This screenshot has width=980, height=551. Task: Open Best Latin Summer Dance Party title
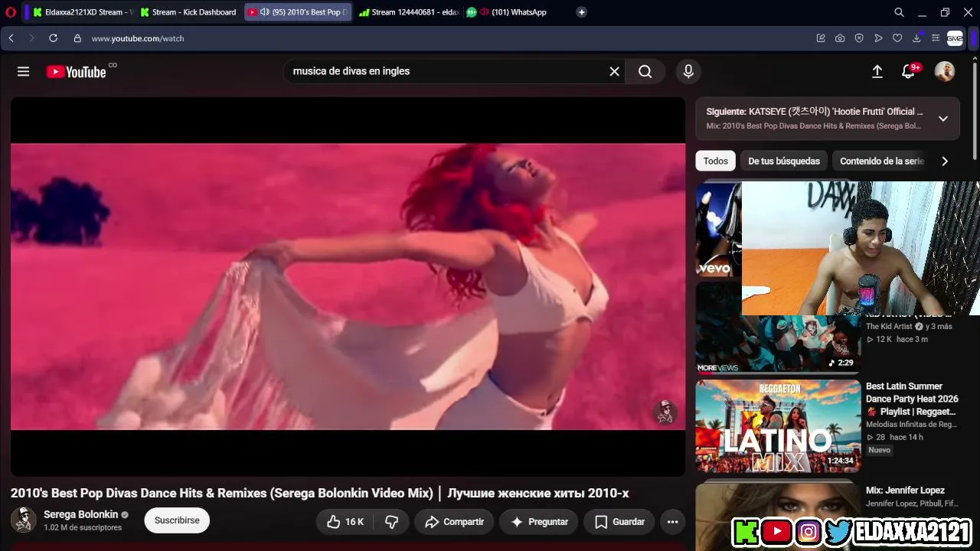(x=912, y=399)
